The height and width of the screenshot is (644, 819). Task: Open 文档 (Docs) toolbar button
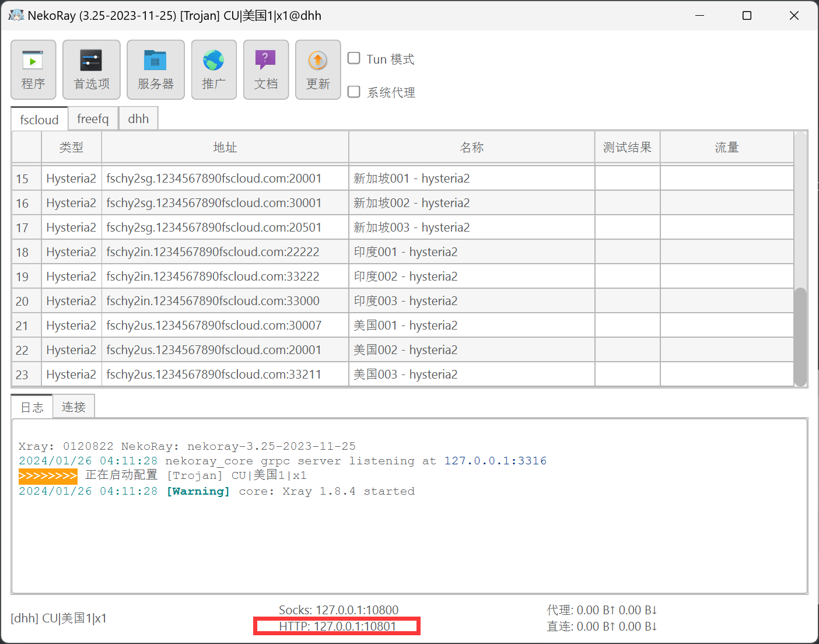point(266,69)
